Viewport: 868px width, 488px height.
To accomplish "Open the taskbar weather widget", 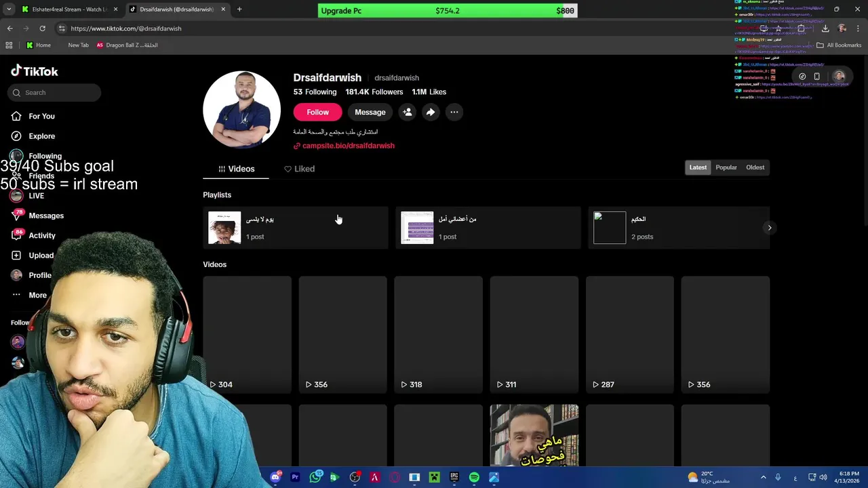I will pos(709,477).
